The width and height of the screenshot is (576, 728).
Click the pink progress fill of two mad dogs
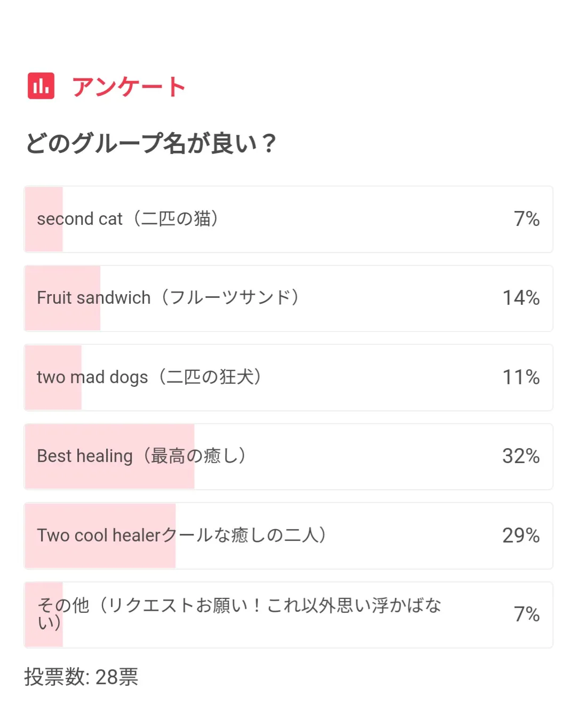(53, 398)
